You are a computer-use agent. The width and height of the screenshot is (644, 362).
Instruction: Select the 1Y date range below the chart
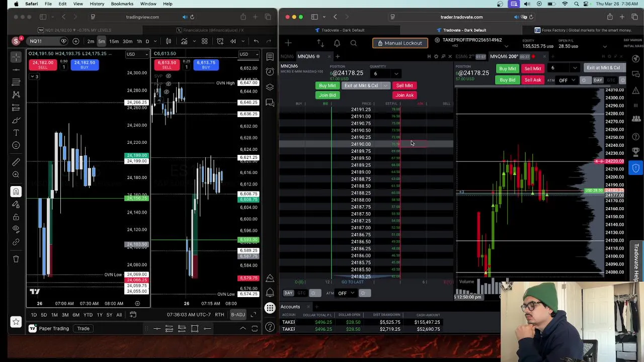pos(99,315)
